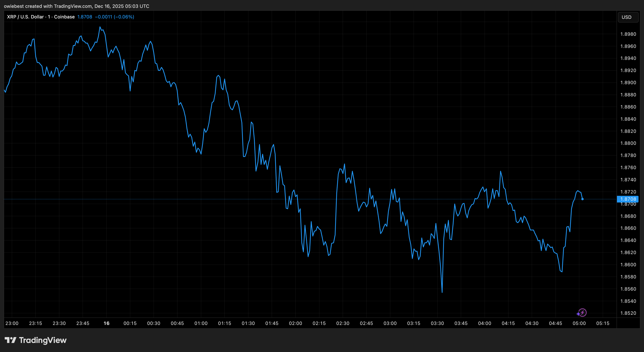Click the violet four-point sparkle icon

(578, 314)
